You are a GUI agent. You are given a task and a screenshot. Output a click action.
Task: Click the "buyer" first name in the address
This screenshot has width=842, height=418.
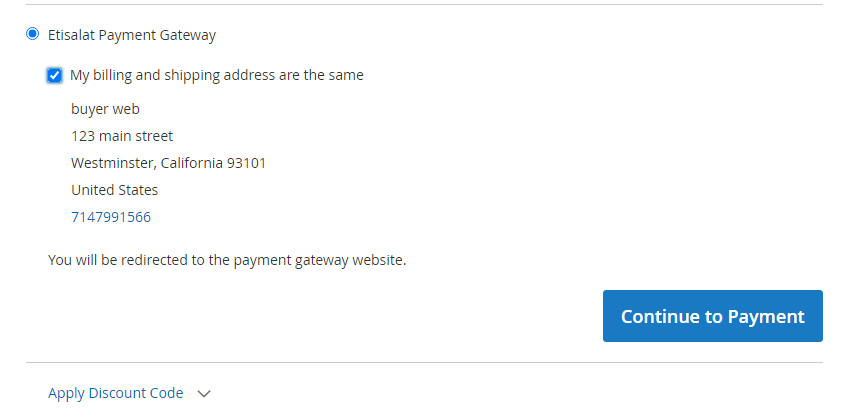(89, 109)
